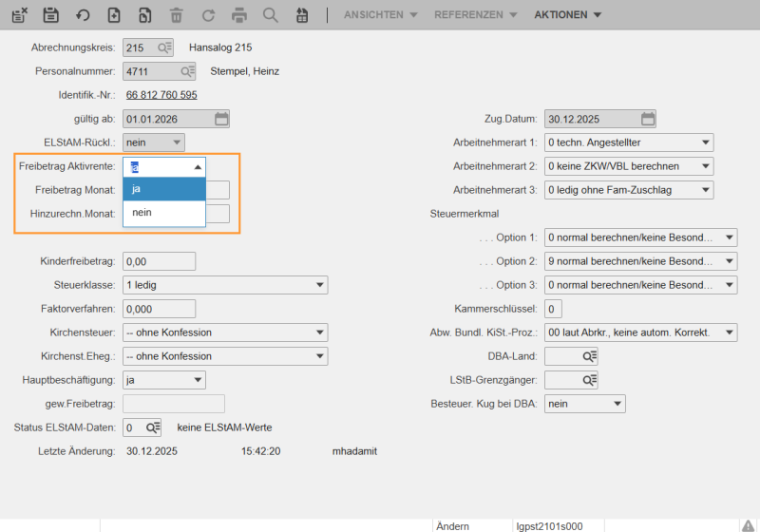Click the save diskette icon
This screenshot has width=760, height=532.
51,15
